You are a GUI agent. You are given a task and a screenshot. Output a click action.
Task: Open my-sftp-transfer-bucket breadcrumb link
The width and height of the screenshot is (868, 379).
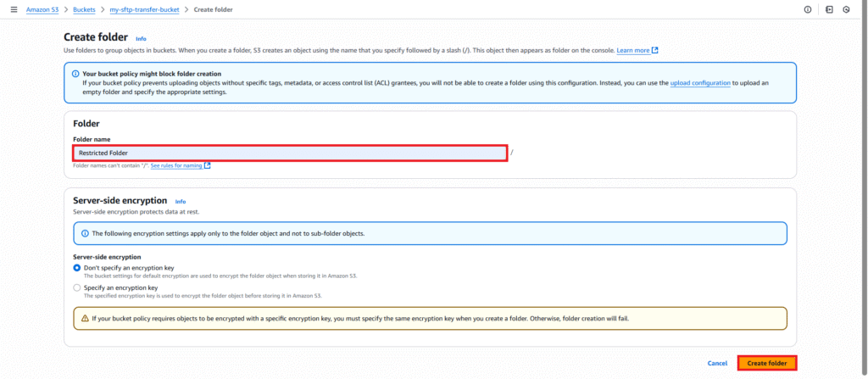[x=144, y=10]
